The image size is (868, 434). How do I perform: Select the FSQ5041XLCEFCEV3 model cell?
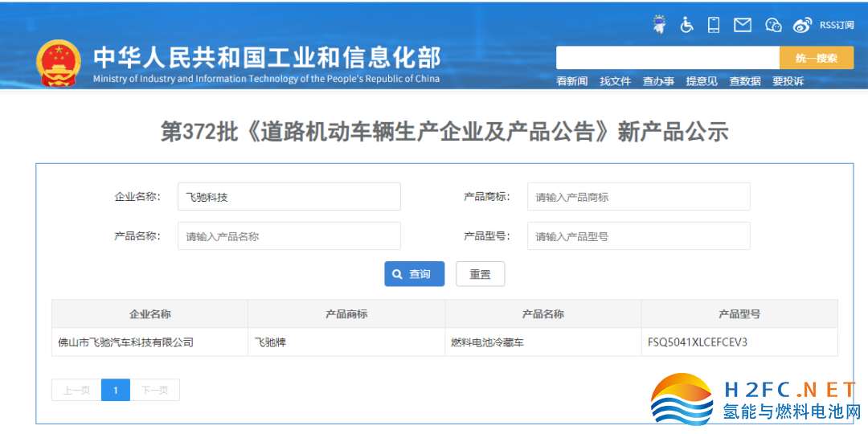click(x=739, y=342)
